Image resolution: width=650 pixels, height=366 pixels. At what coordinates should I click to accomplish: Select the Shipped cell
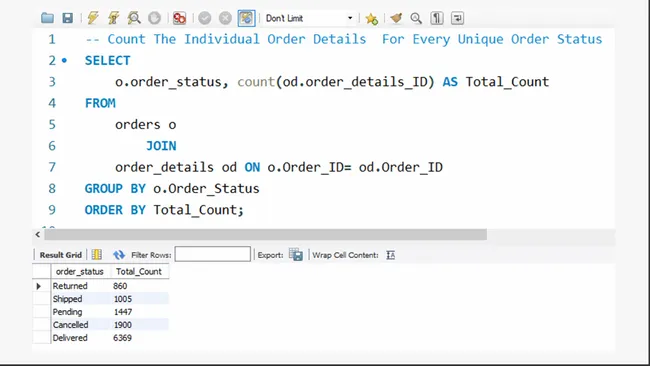[80, 299]
